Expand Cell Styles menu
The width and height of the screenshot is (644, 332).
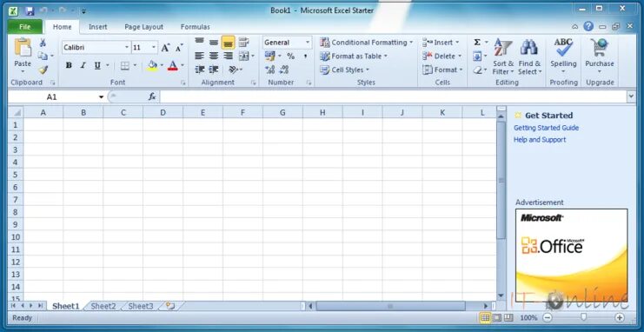click(345, 70)
